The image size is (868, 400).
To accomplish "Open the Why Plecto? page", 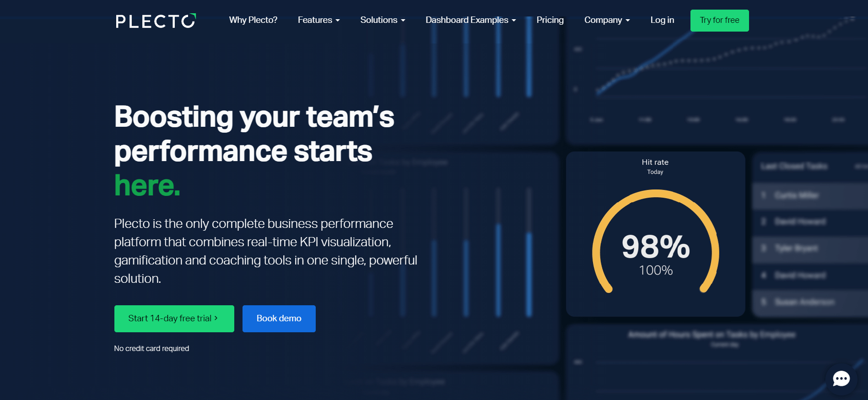I will [x=253, y=20].
